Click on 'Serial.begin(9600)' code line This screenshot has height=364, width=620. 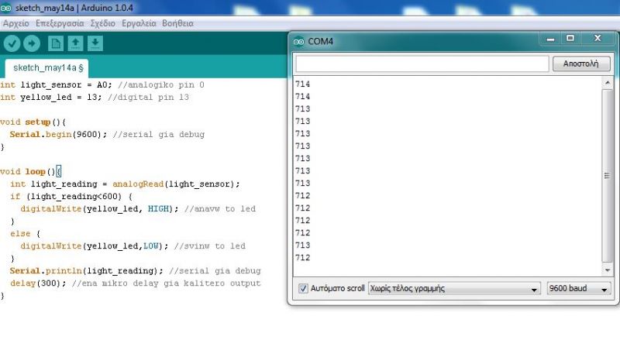pyautogui.click(x=58, y=135)
